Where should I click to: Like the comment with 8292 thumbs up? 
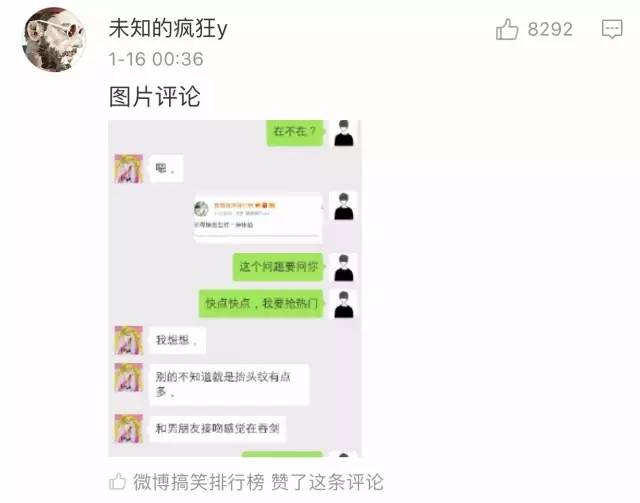(x=507, y=29)
